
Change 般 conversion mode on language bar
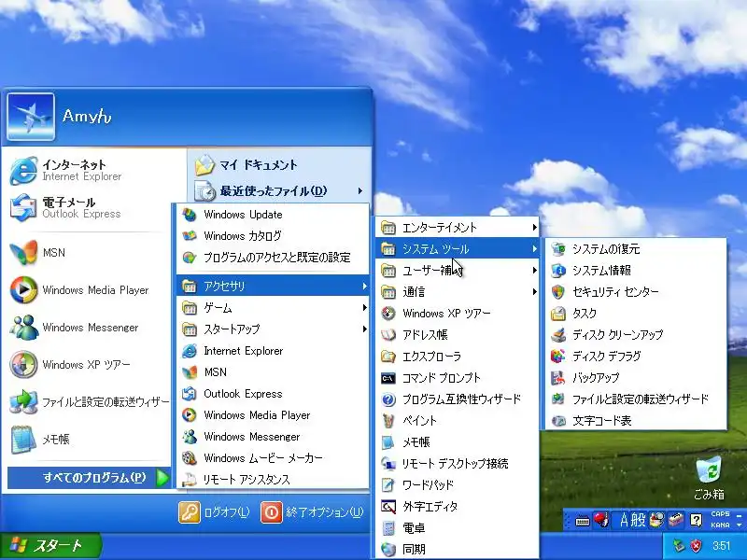click(x=639, y=520)
